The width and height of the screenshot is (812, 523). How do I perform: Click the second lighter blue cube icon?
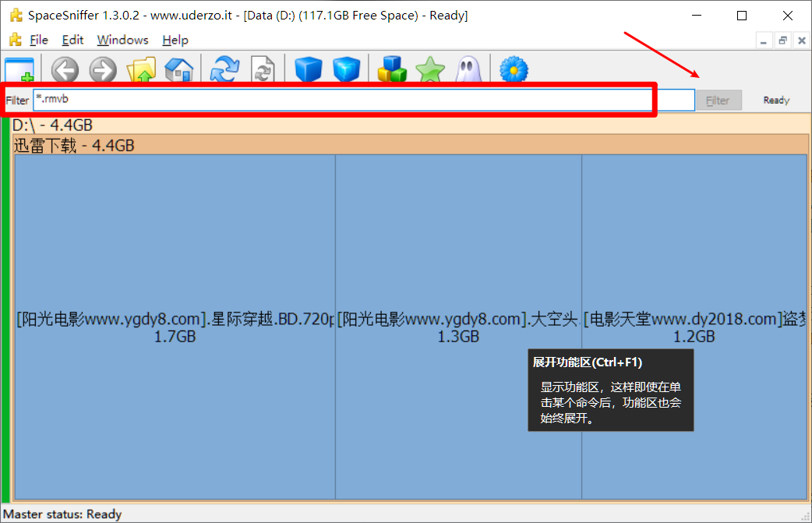[347, 69]
